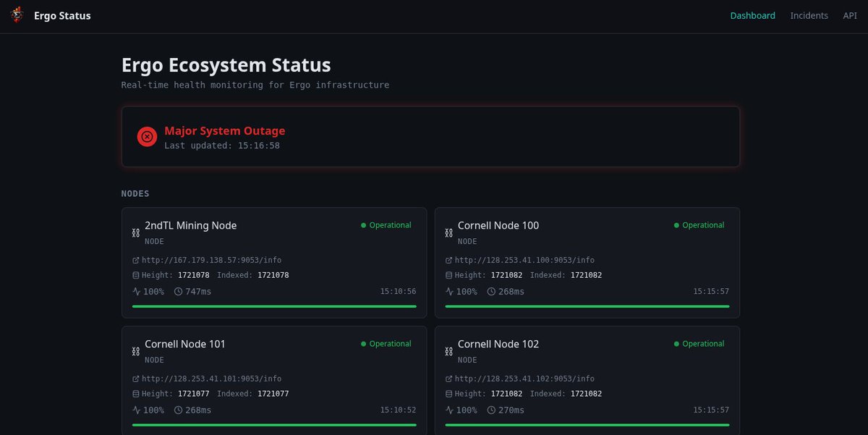Click the Ergo Status logo icon

(16, 14)
